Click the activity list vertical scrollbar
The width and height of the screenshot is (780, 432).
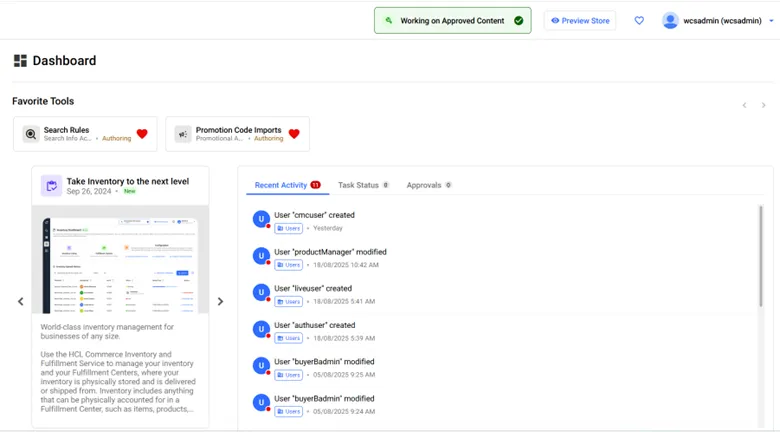pyautogui.click(x=761, y=256)
